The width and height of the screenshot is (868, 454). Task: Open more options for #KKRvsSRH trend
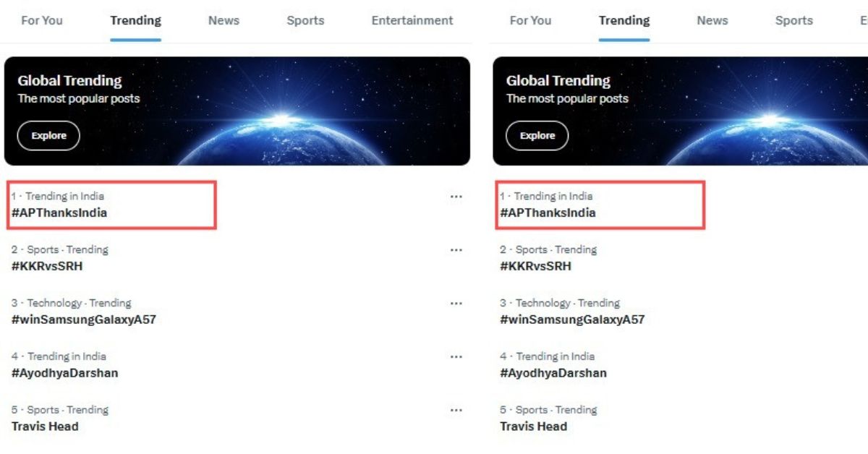[x=456, y=250]
